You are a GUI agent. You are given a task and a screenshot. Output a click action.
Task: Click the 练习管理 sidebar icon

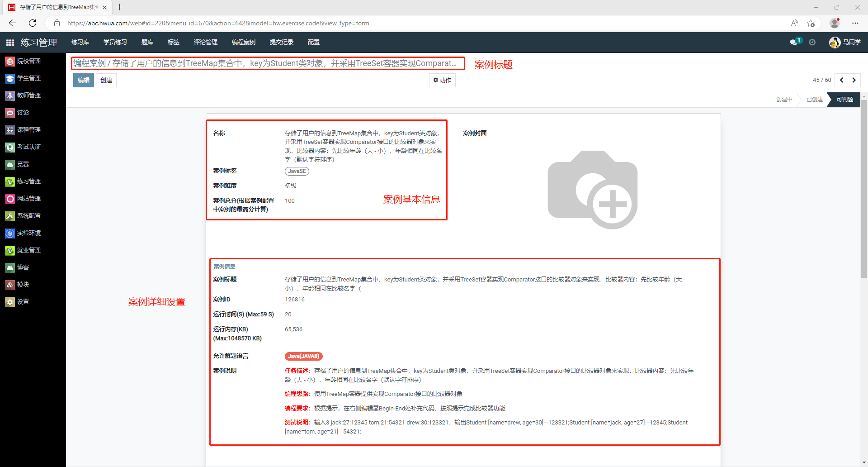point(10,181)
